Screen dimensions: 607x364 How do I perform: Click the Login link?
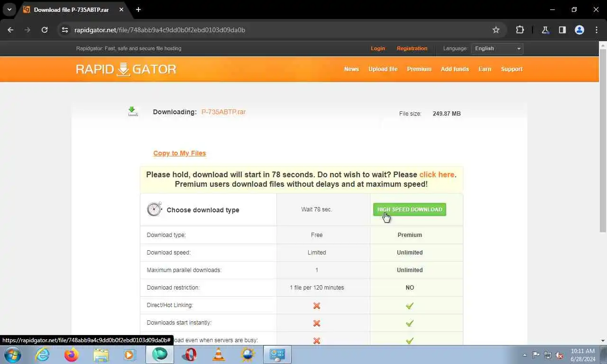[378, 48]
